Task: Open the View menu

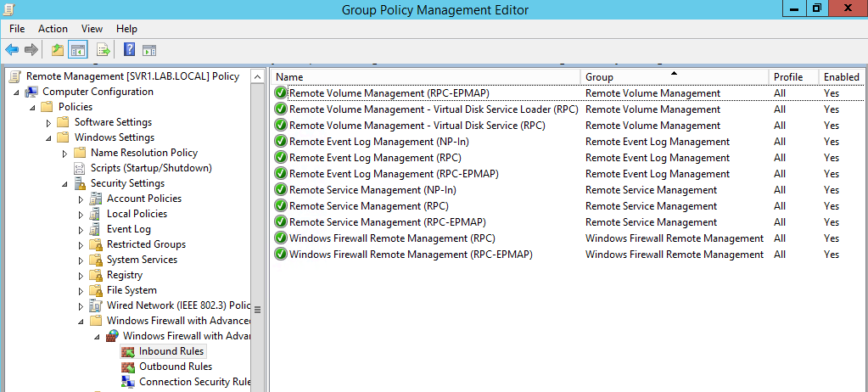Action: 92,29
